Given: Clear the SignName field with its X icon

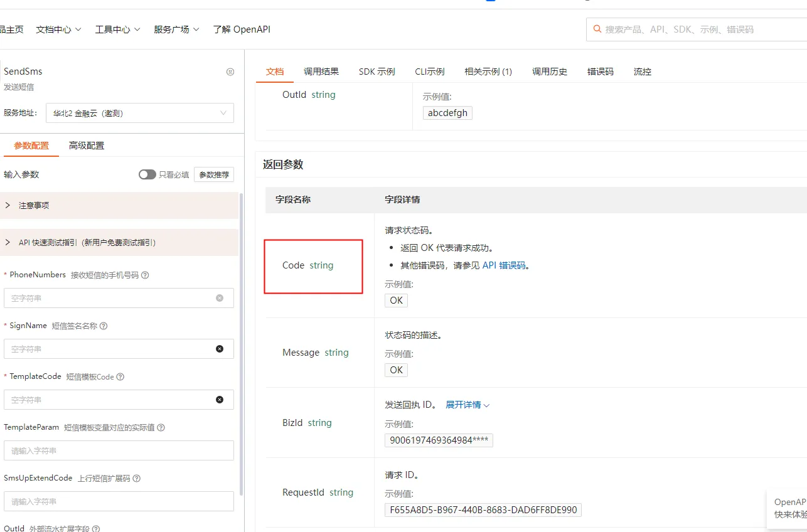Looking at the screenshot, I should [220, 349].
